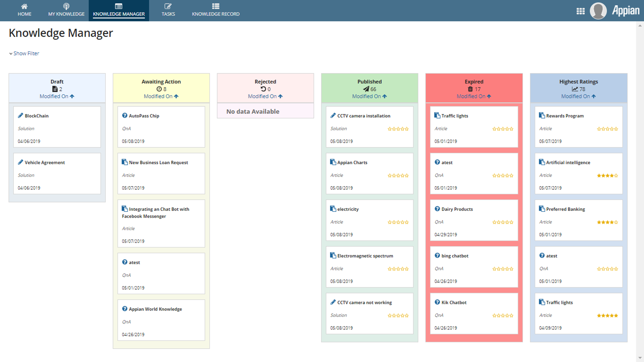
Task: Click the Expired Traffic lights article icon
Action: pyautogui.click(x=437, y=115)
